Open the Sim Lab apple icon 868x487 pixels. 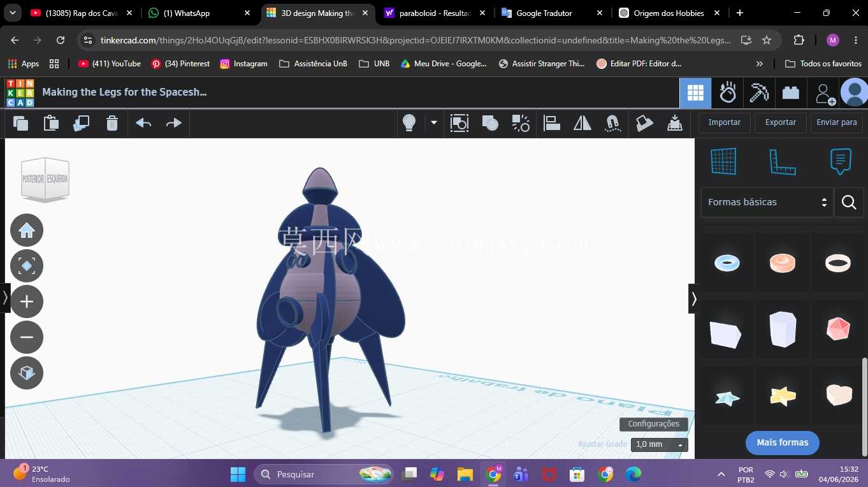[728, 93]
